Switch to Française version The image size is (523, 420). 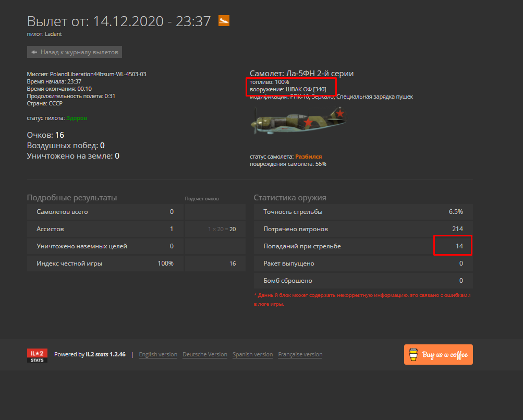pos(300,355)
